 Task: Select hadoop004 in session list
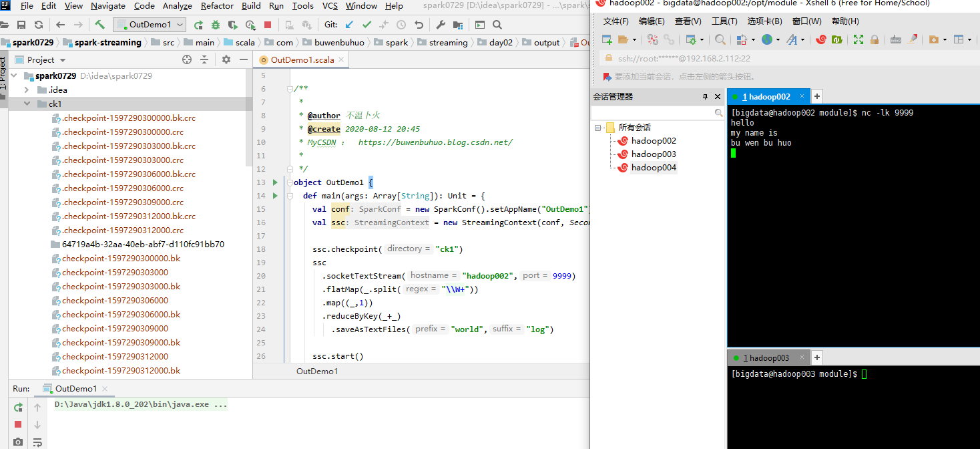pos(654,167)
